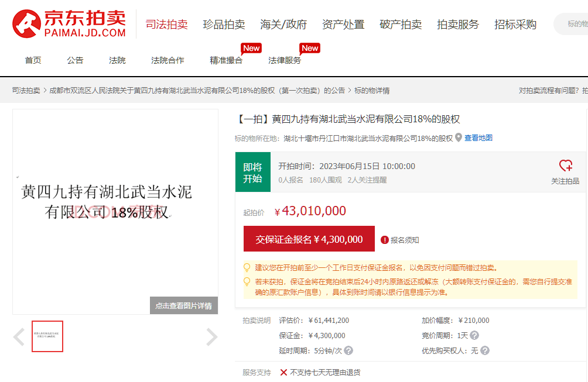Click the heart icon to follow item
The height and width of the screenshot is (382, 588).
[x=565, y=166]
